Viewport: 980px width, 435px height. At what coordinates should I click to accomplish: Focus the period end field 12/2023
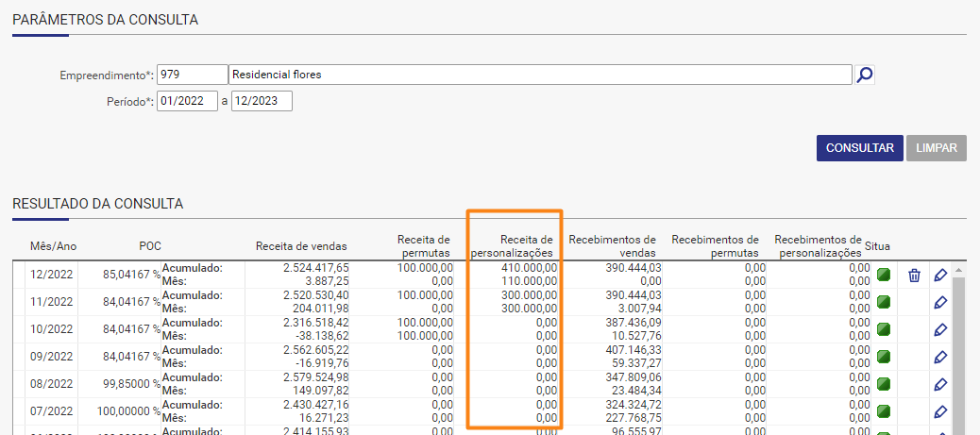tap(262, 101)
